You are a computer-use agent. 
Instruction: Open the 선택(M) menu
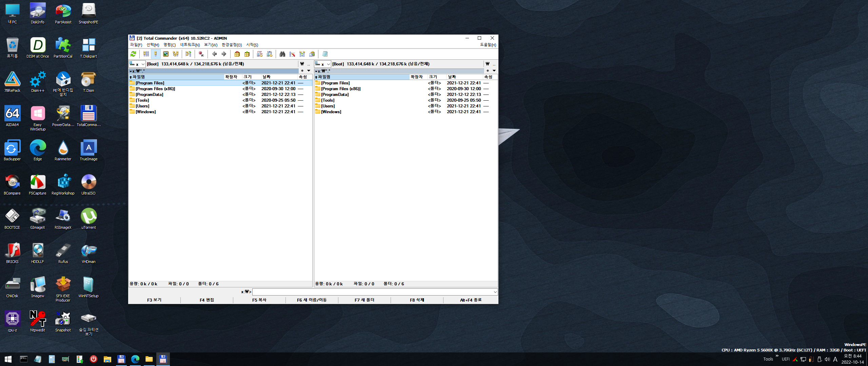153,45
